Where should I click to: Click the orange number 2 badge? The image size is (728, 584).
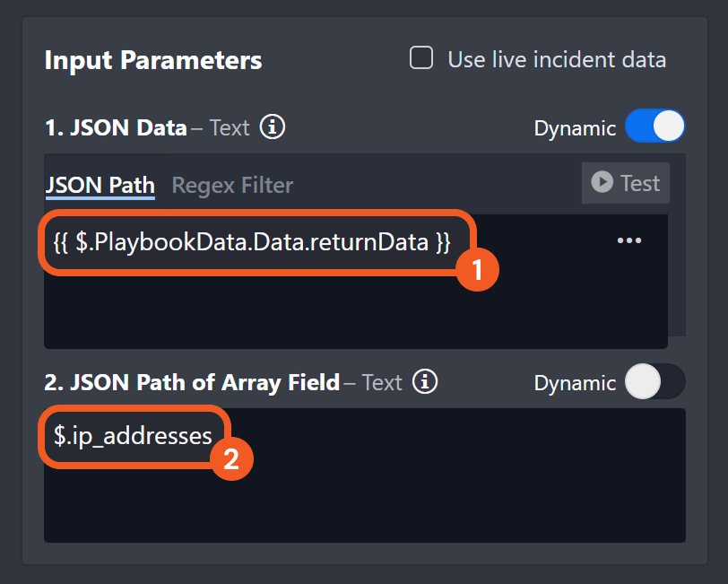pyautogui.click(x=231, y=459)
